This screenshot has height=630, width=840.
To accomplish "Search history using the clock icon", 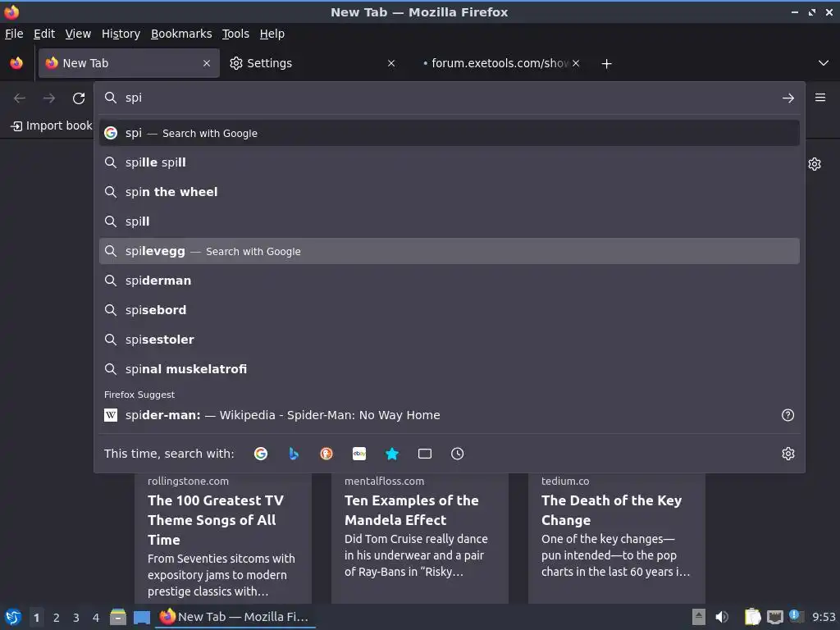I will pos(457,454).
